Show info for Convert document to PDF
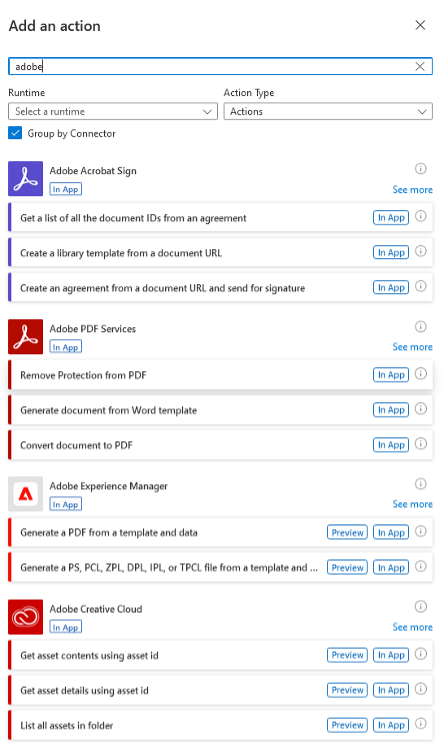This screenshot has height=752, width=444. coord(421,444)
